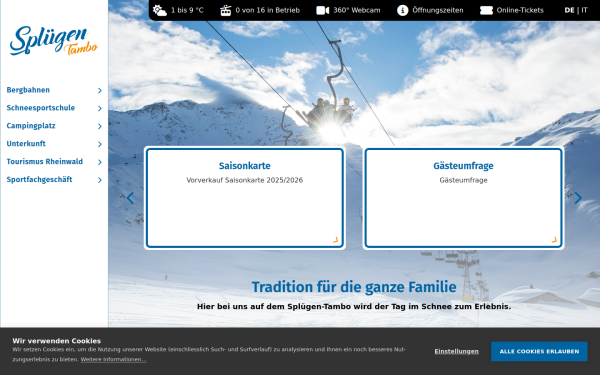
Task: Open the Tourismus Rheinwald menu item
Action: (x=44, y=162)
